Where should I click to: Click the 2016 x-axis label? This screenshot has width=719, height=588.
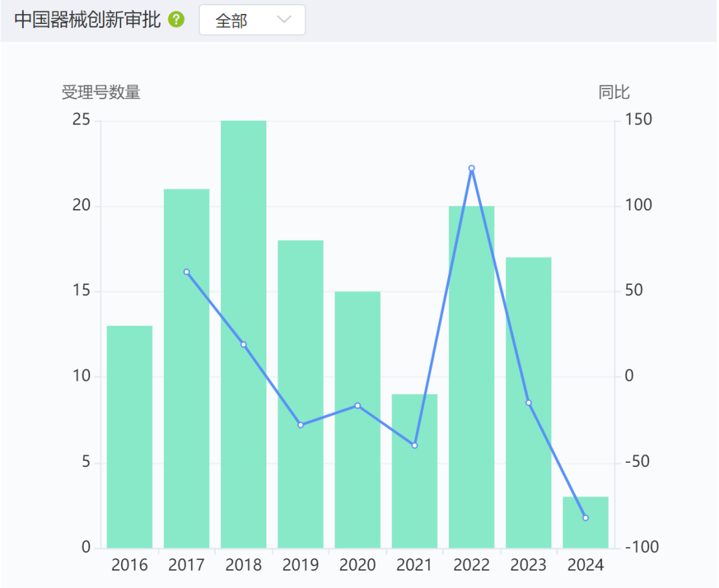pyautogui.click(x=130, y=565)
